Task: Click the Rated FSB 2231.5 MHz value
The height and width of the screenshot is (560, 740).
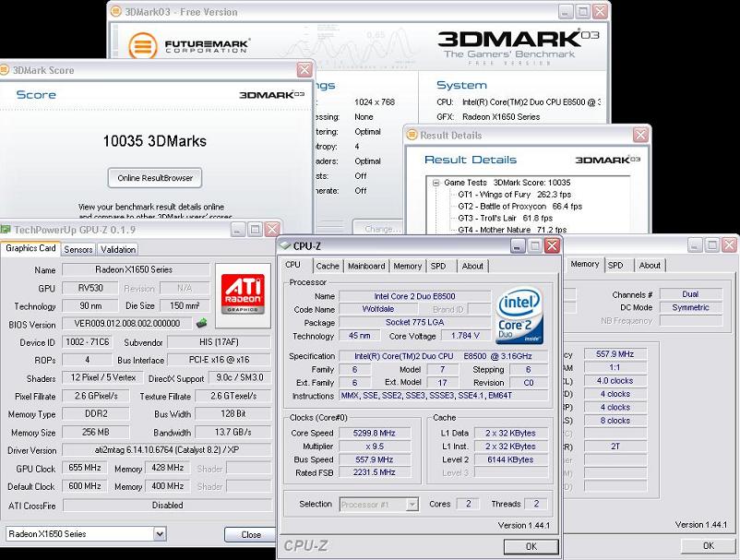Action: 375,472
